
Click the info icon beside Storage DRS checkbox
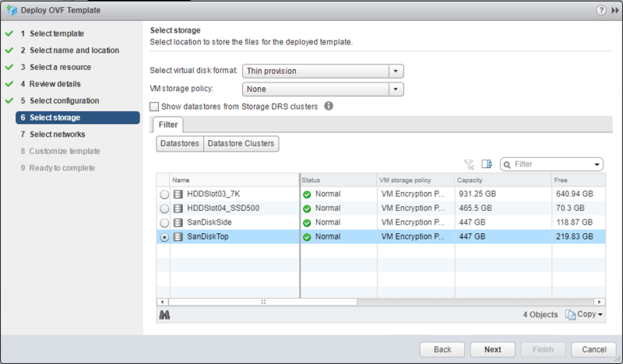pyautogui.click(x=329, y=106)
